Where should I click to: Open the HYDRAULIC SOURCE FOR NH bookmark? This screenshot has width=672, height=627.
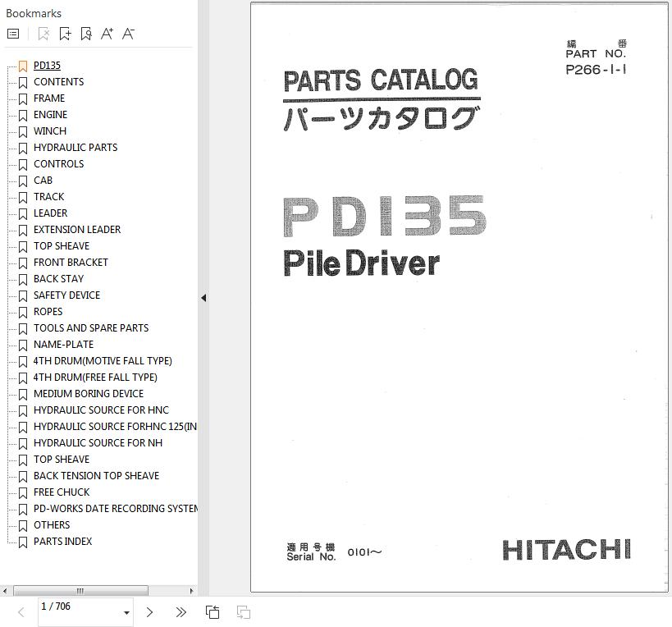[x=98, y=443]
